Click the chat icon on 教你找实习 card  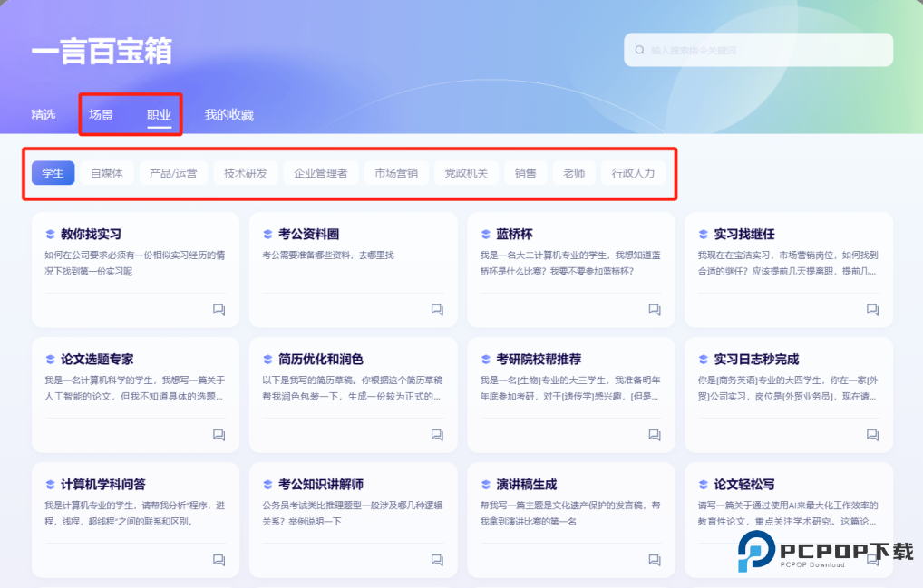219,309
